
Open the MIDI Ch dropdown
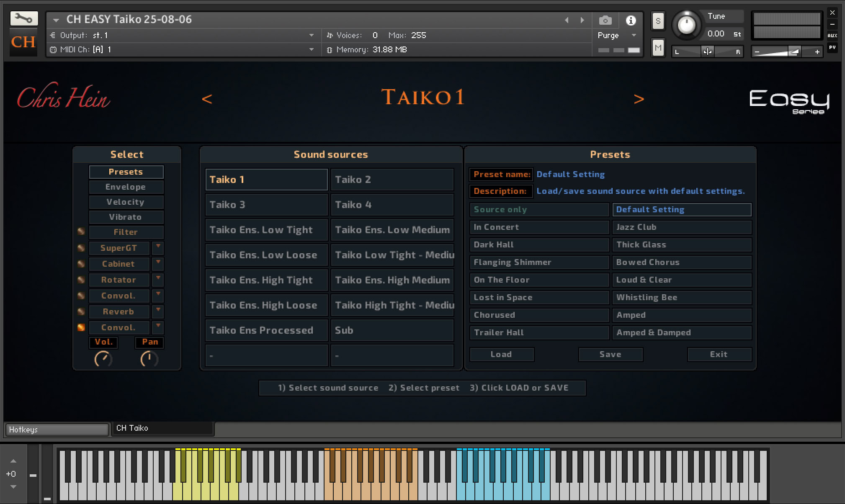pyautogui.click(x=311, y=49)
